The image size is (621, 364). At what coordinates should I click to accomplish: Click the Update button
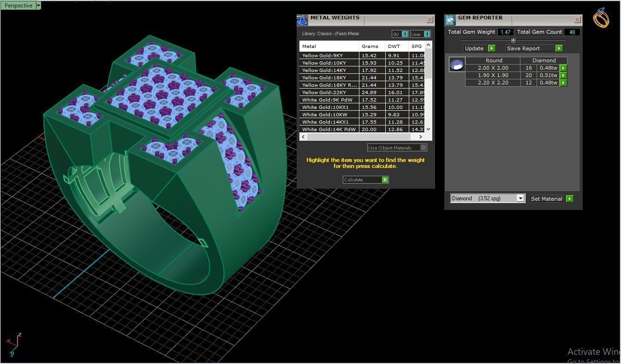pyautogui.click(x=479, y=48)
